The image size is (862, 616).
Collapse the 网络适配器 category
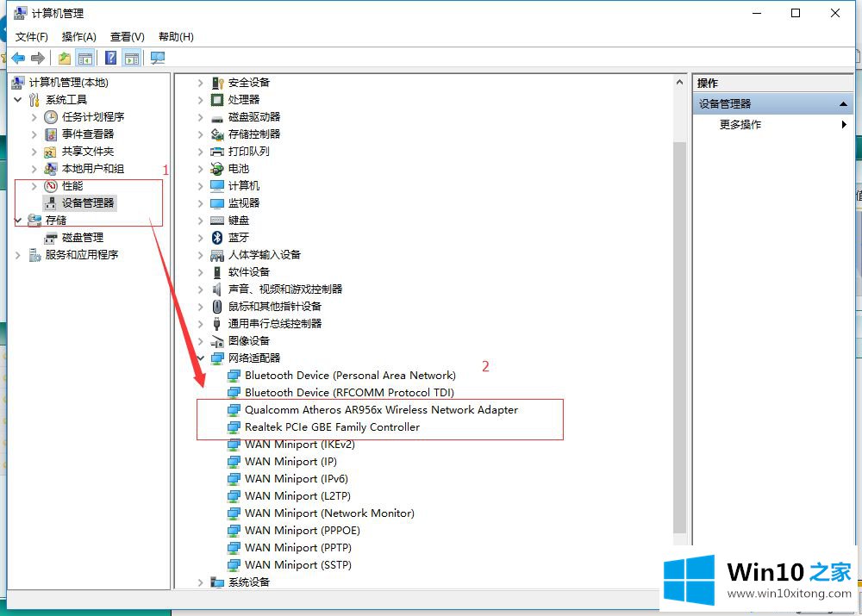[x=201, y=358]
